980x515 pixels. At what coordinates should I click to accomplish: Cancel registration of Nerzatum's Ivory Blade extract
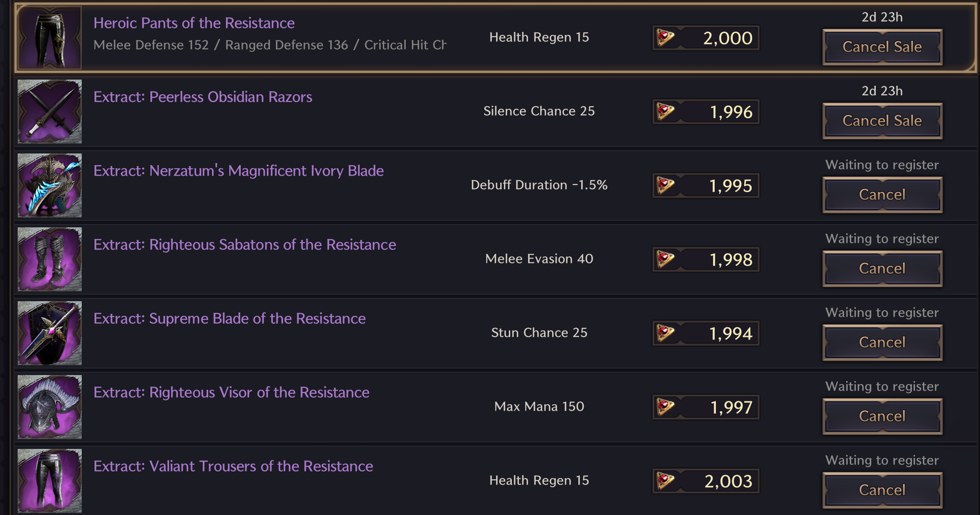coord(882,195)
